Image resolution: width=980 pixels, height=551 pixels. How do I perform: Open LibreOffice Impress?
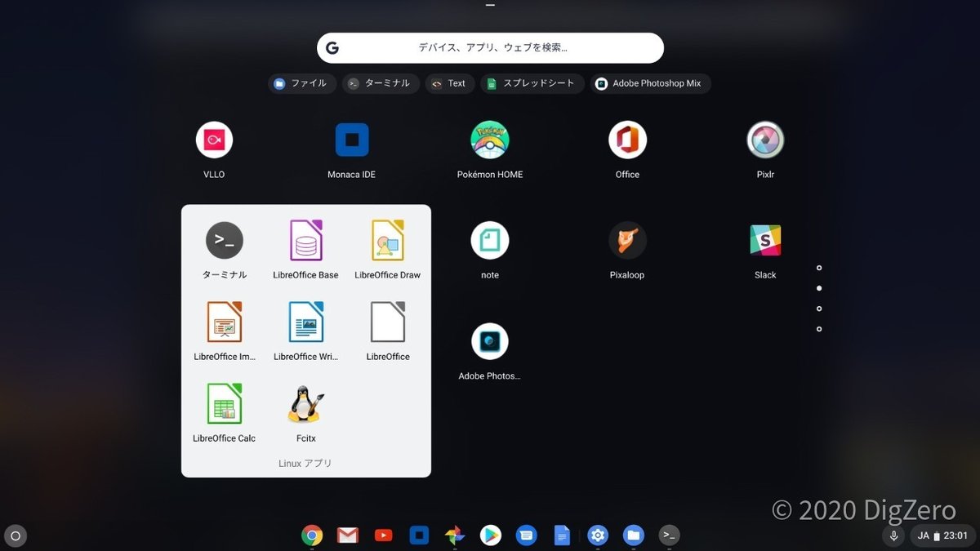225,322
